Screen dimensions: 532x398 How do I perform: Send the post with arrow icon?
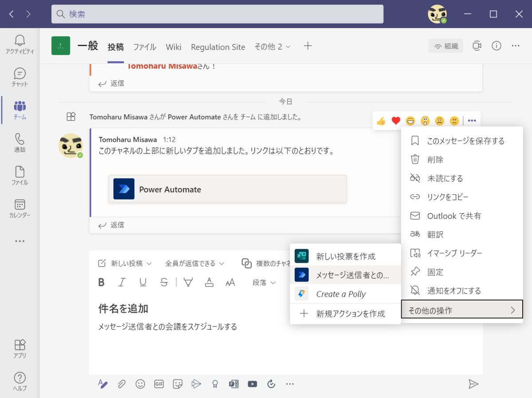tap(473, 384)
